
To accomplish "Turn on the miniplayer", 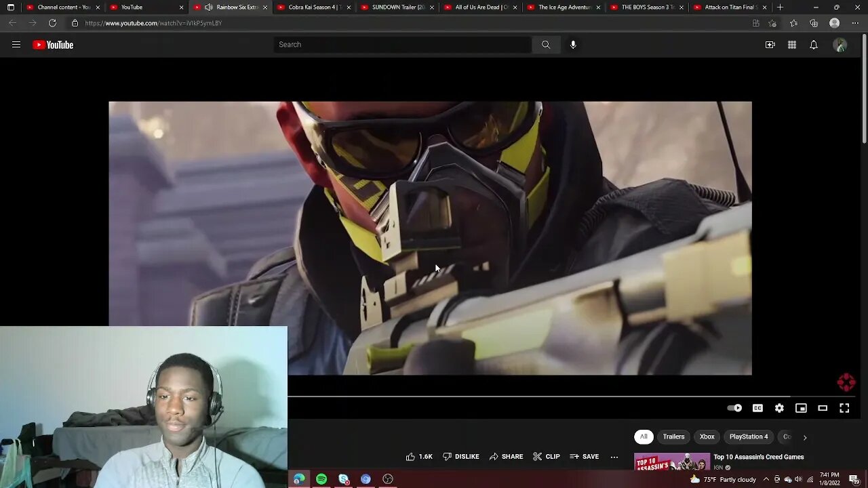I will point(801,408).
